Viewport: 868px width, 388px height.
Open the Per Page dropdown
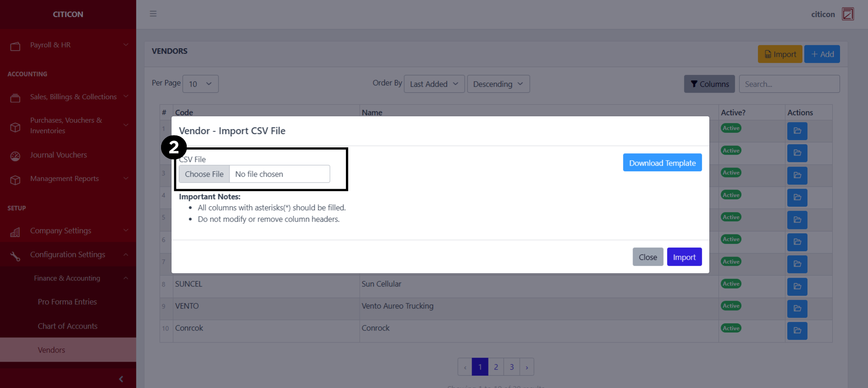(x=200, y=84)
